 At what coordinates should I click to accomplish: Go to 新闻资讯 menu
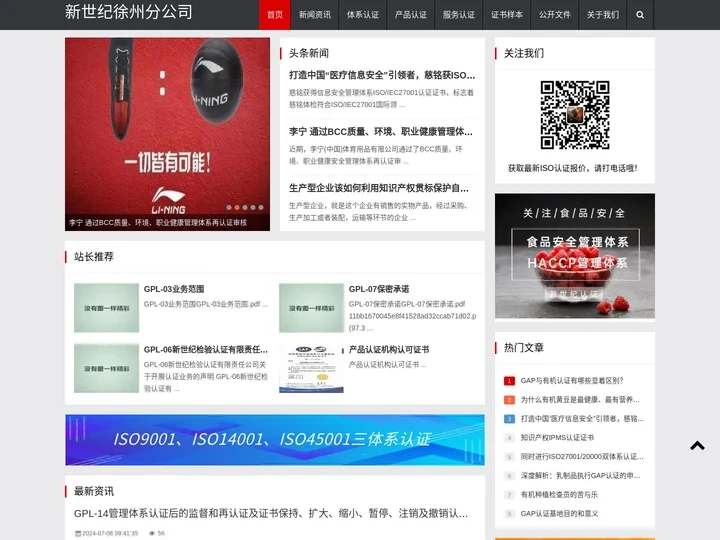click(x=315, y=15)
